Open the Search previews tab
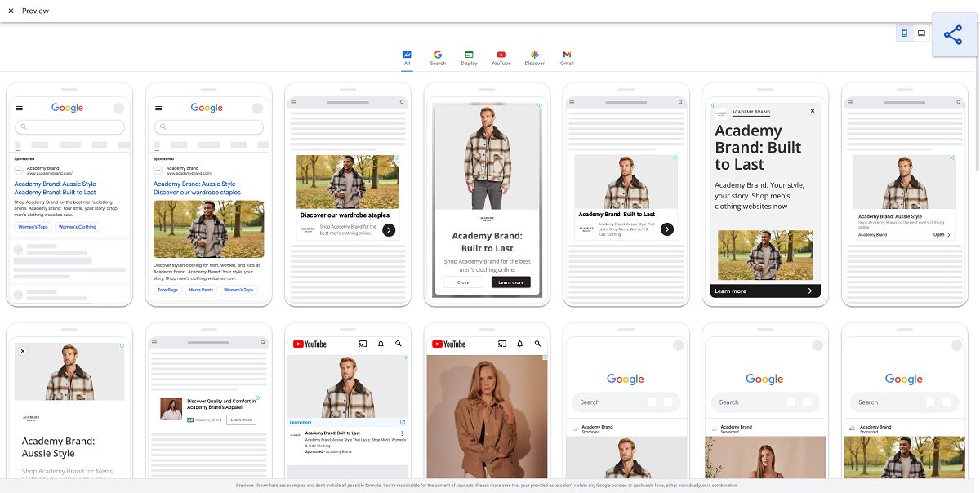The height and width of the screenshot is (493, 980). coord(438,58)
